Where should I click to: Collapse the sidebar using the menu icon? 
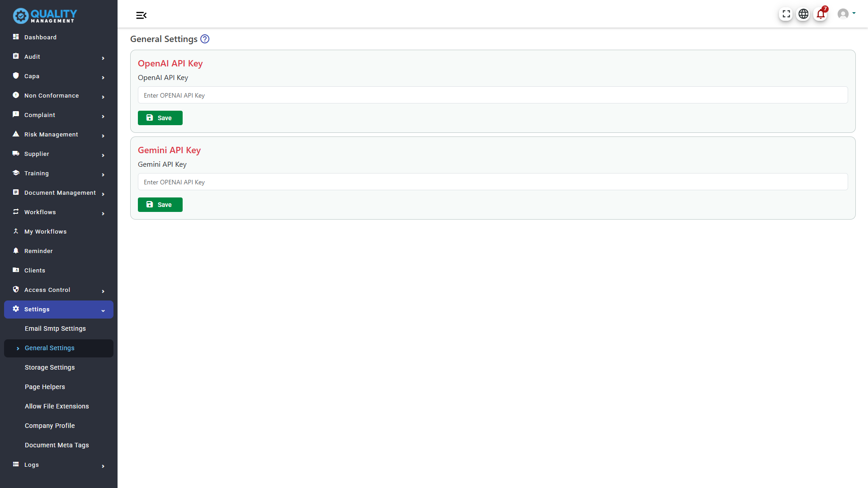(x=141, y=15)
